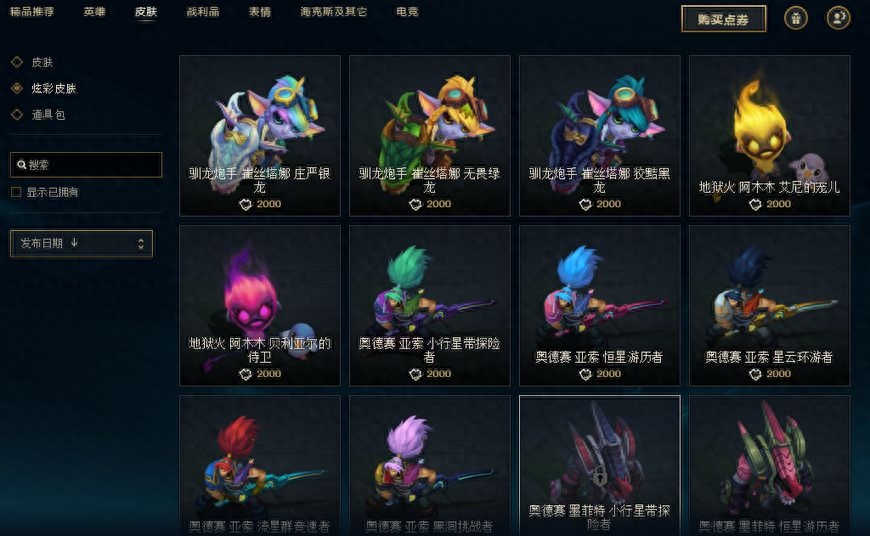The width and height of the screenshot is (870, 536).
Task: Click the magnifier icon in the 搜索 box
Action: point(22,165)
